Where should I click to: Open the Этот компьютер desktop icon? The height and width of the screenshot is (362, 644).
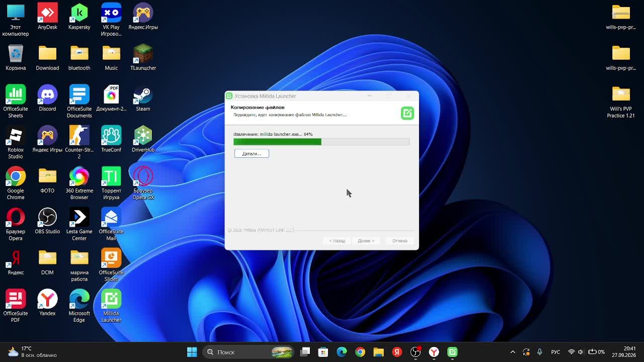[x=16, y=20]
